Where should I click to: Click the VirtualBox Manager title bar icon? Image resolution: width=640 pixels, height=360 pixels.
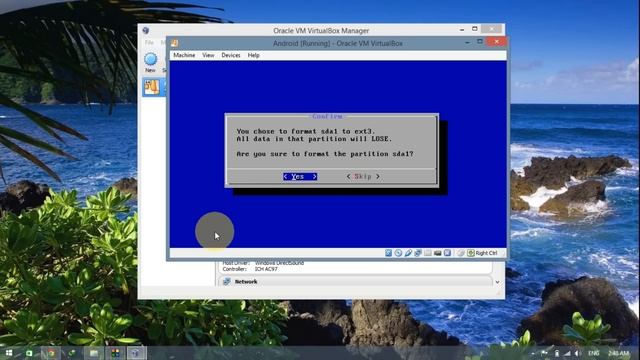pyautogui.click(x=146, y=30)
